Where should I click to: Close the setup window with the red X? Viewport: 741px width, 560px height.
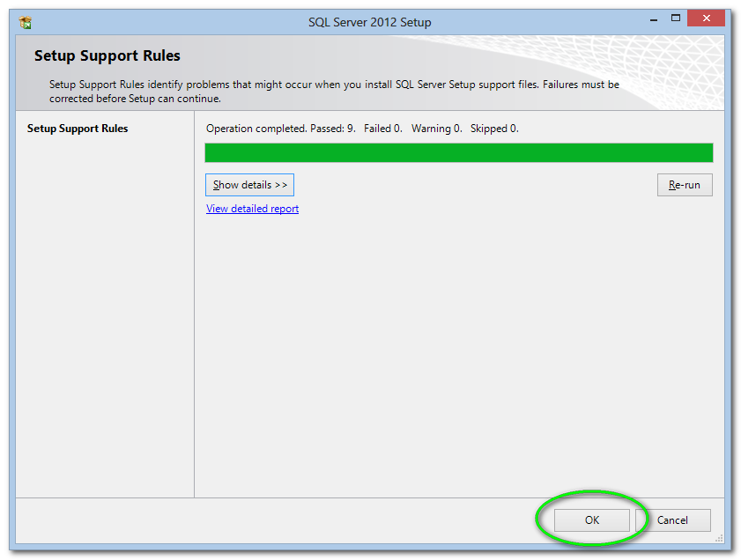click(x=707, y=18)
